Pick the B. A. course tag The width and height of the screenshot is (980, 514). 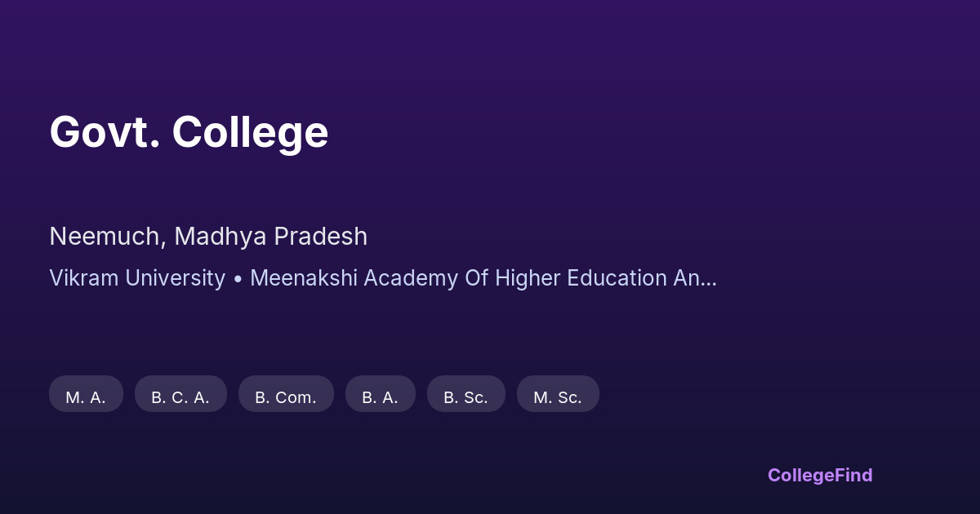pyautogui.click(x=380, y=394)
